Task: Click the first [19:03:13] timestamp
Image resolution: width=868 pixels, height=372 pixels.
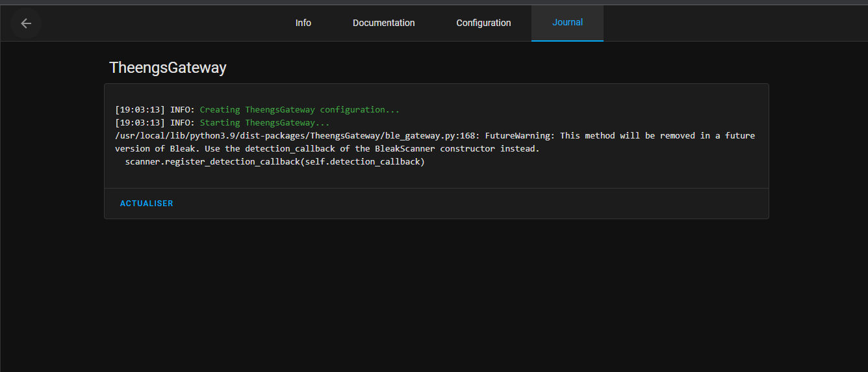Action: [x=140, y=110]
